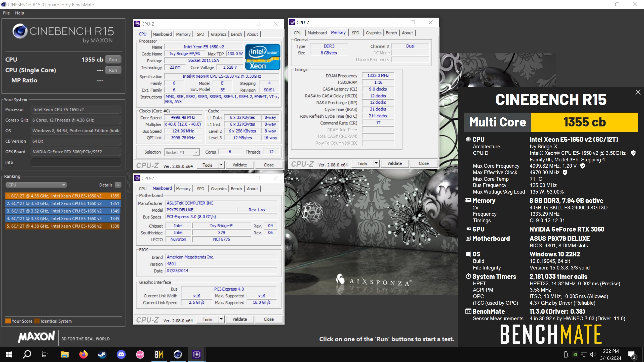Open Steam from taskbar
This screenshot has width=644, height=362.
click(x=102, y=354)
